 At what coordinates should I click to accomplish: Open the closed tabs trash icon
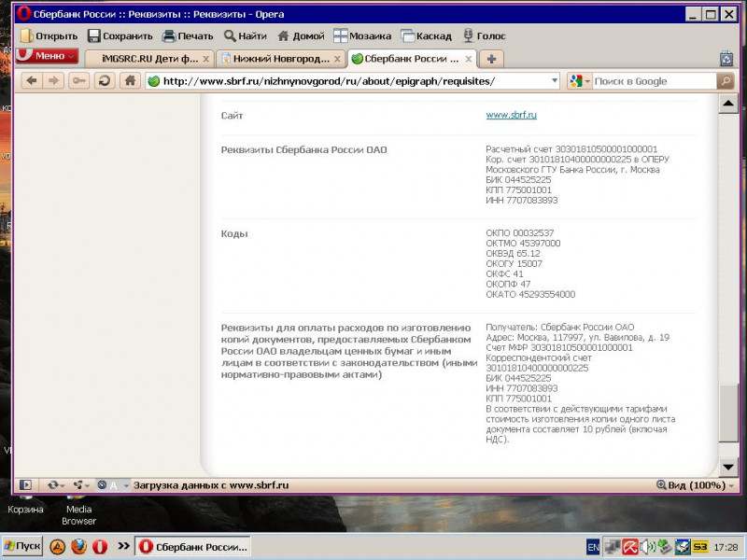(x=726, y=59)
